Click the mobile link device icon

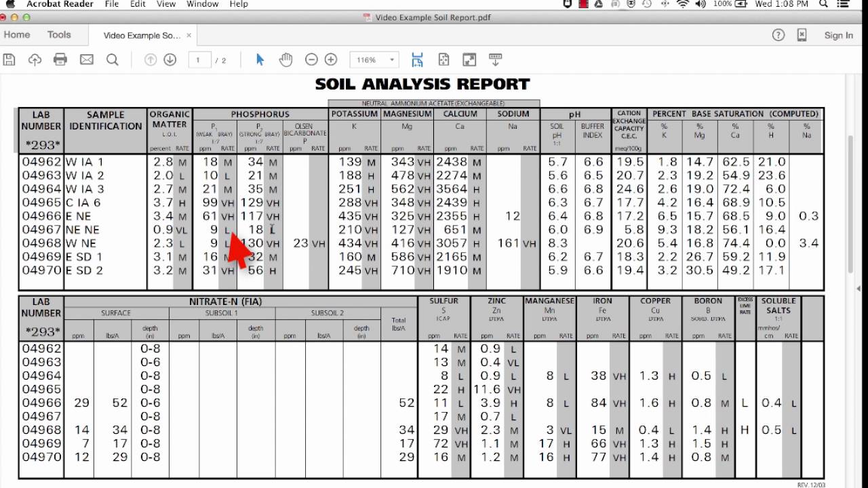click(802, 35)
